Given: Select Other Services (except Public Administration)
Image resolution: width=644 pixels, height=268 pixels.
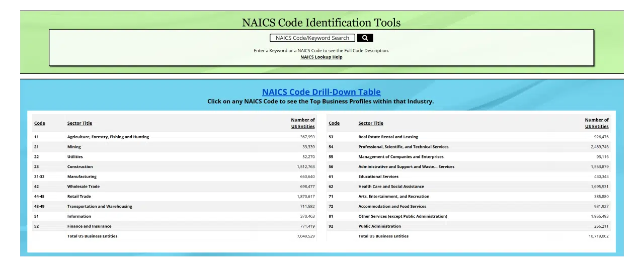Looking at the screenshot, I should (x=403, y=216).
